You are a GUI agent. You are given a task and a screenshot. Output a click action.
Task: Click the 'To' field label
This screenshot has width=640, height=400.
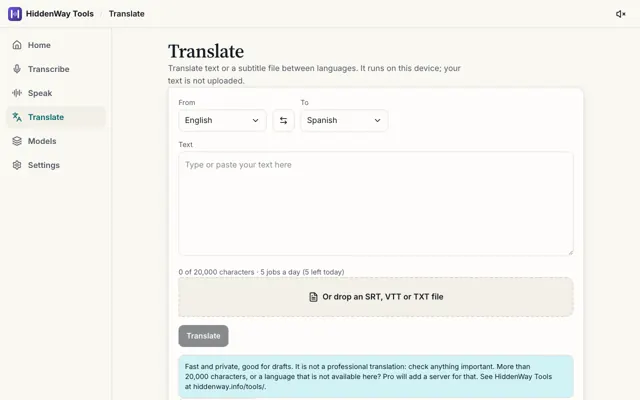304,102
